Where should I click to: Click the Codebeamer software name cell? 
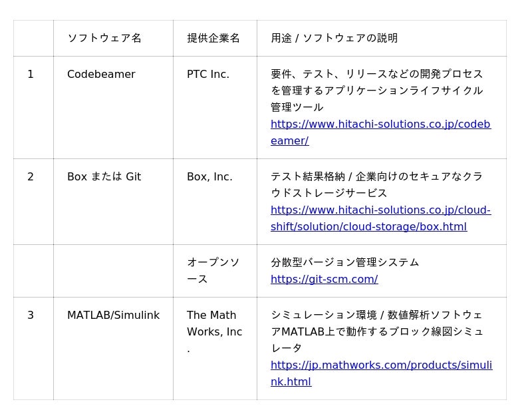tap(101, 75)
